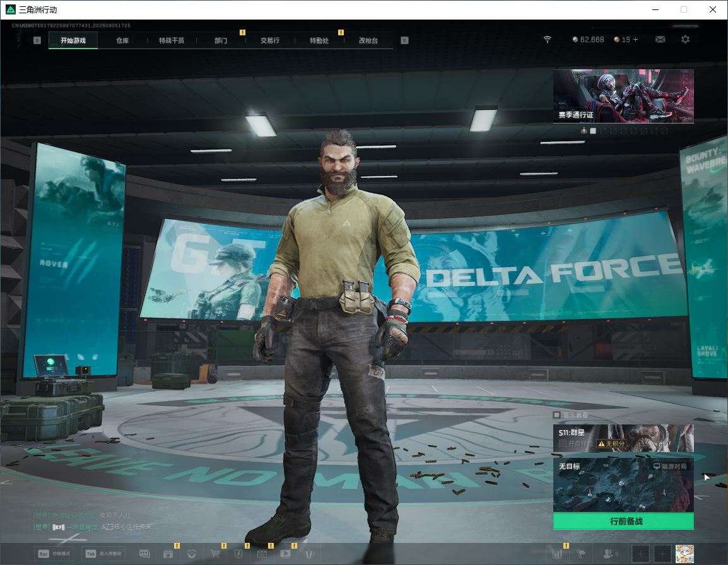Viewport: 728px width, 565px height.
Task: Click the flag icon in bottom bar
Action: (581, 554)
